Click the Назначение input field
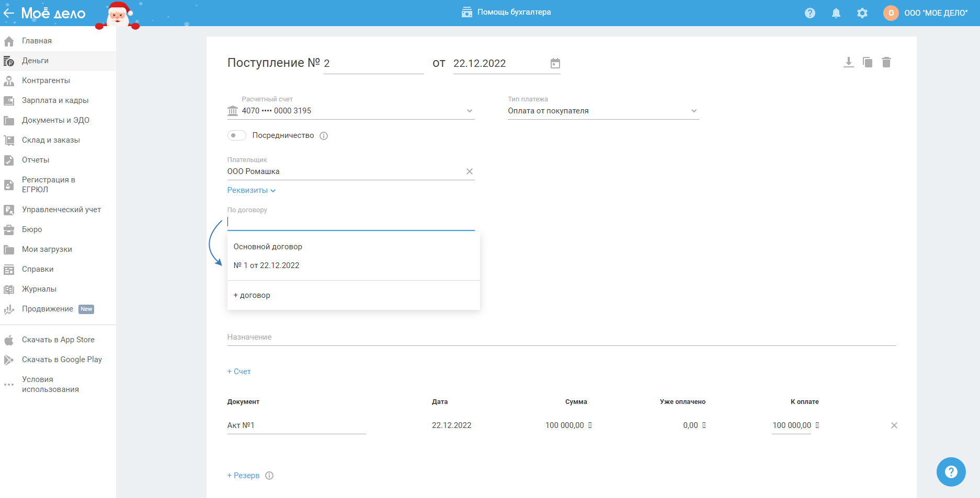The image size is (980, 498). [x=561, y=338]
